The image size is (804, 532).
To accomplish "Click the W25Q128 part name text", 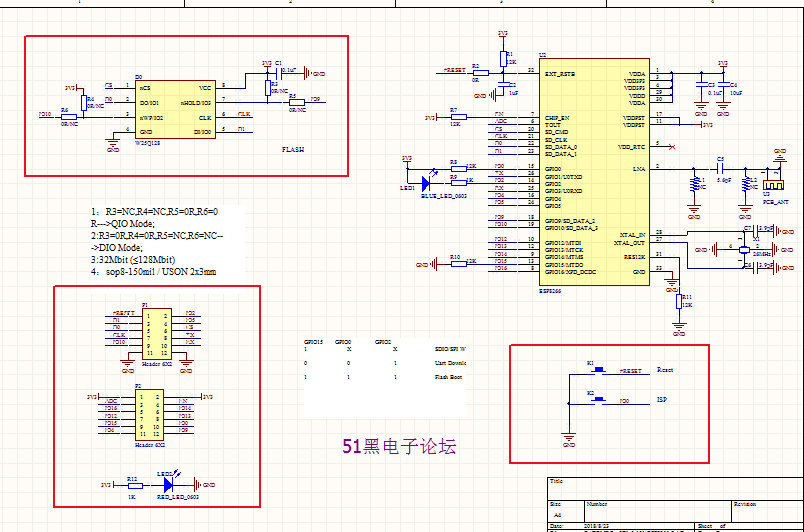I will pyautogui.click(x=148, y=143).
